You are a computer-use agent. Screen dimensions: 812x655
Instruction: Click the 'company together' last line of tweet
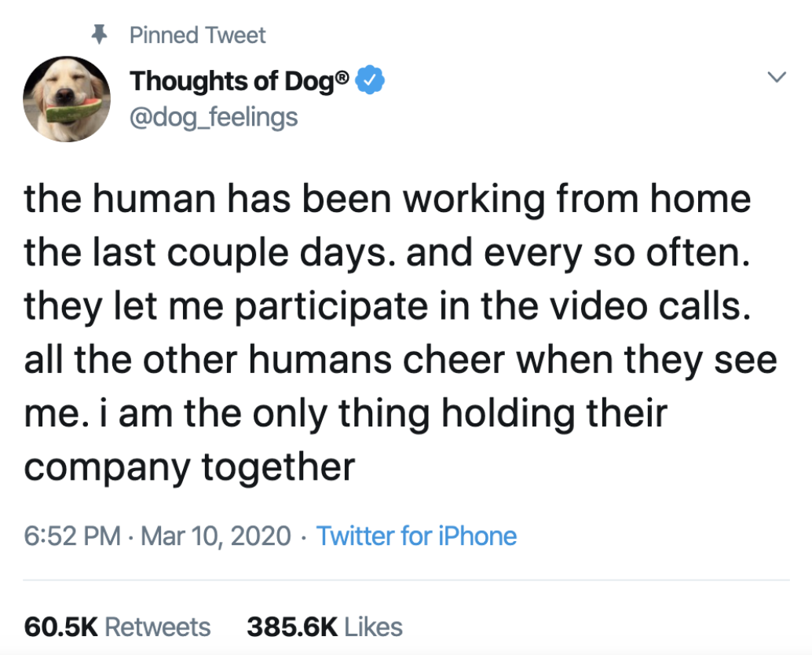tap(189, 468)
